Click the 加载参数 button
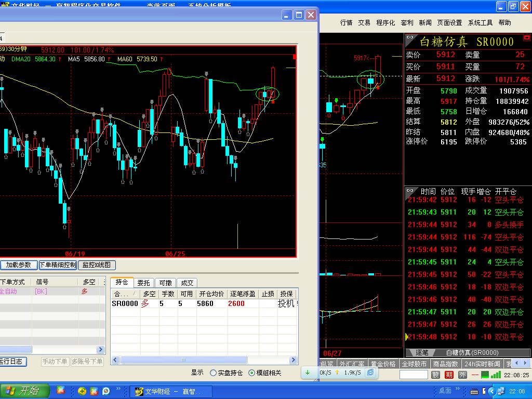 [18, 265]
